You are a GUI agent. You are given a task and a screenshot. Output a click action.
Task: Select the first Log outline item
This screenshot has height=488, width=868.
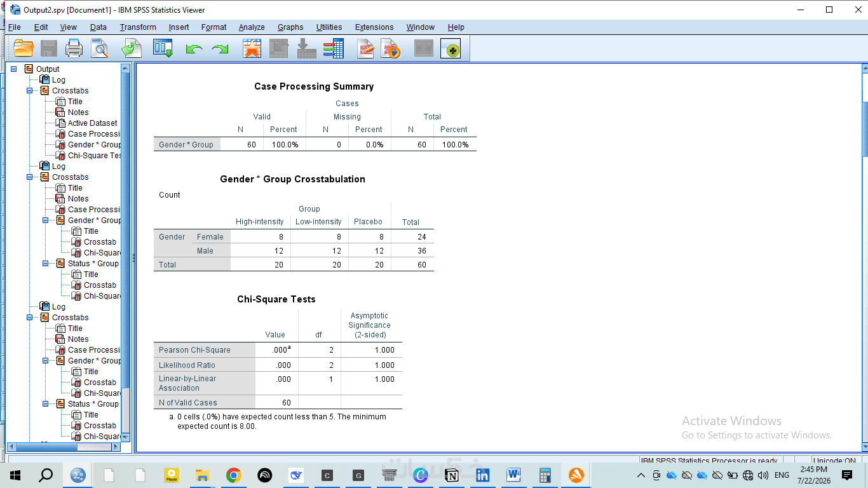coord(58,80)
